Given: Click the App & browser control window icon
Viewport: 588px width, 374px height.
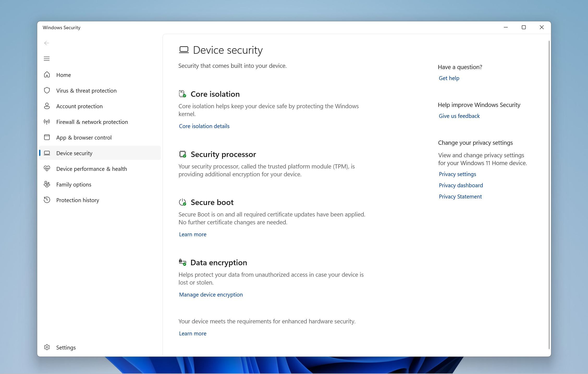Looking at the screenshot, I should (47, 137).
